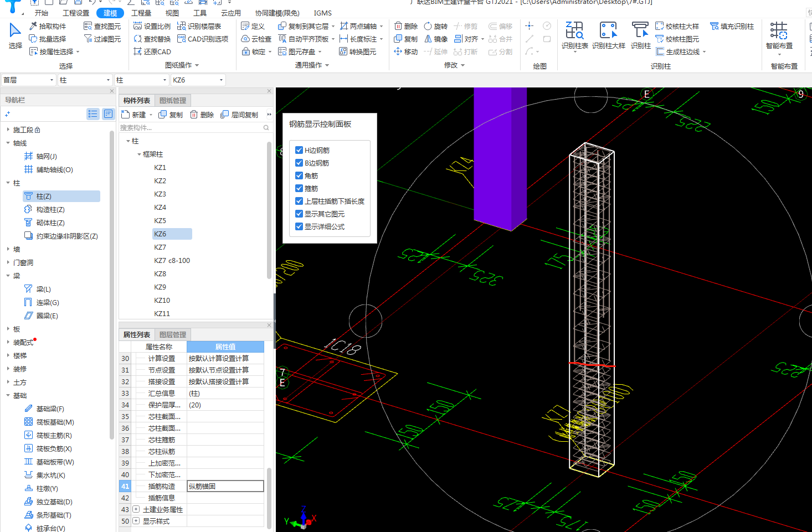Expand 显示样式 property row
The height and width of the screenshot is (532, 812).
pos(136,521)
